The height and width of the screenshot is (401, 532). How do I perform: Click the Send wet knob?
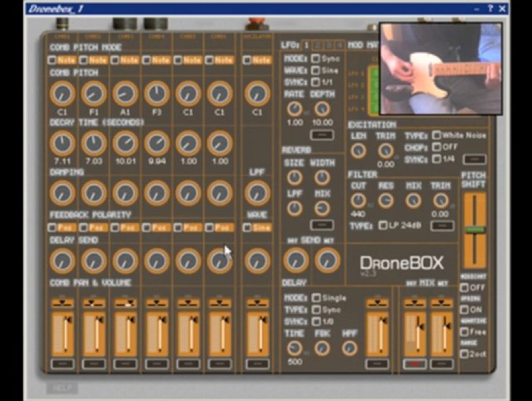tap(327, 260)
